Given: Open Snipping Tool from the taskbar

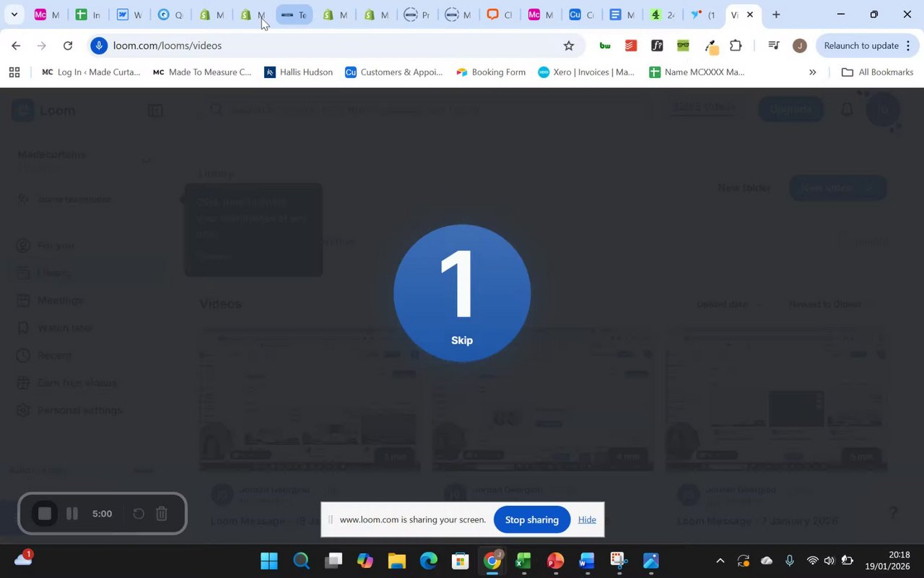Looking at the screenshot, I should pyautogui.click(x=619, y=561).
